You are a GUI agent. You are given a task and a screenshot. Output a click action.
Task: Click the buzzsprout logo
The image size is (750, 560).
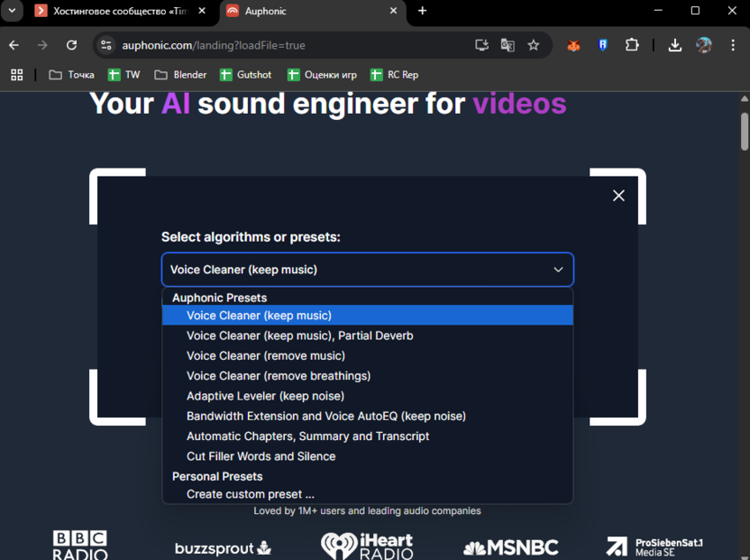[x=223, y=548]
